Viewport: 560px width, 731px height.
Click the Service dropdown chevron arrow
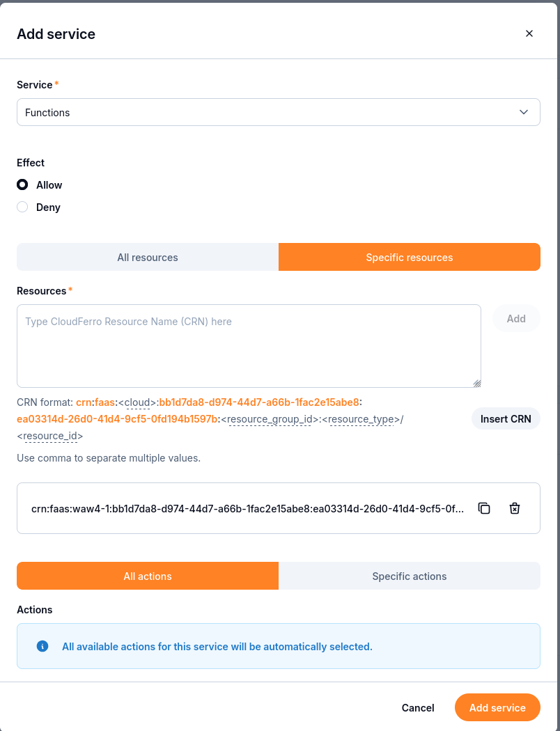click(524, 112)
